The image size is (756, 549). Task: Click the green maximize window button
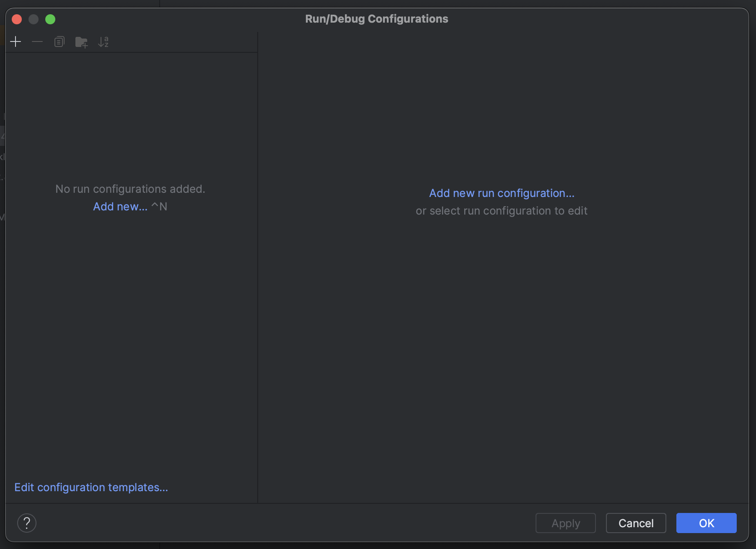coord(50,19)
